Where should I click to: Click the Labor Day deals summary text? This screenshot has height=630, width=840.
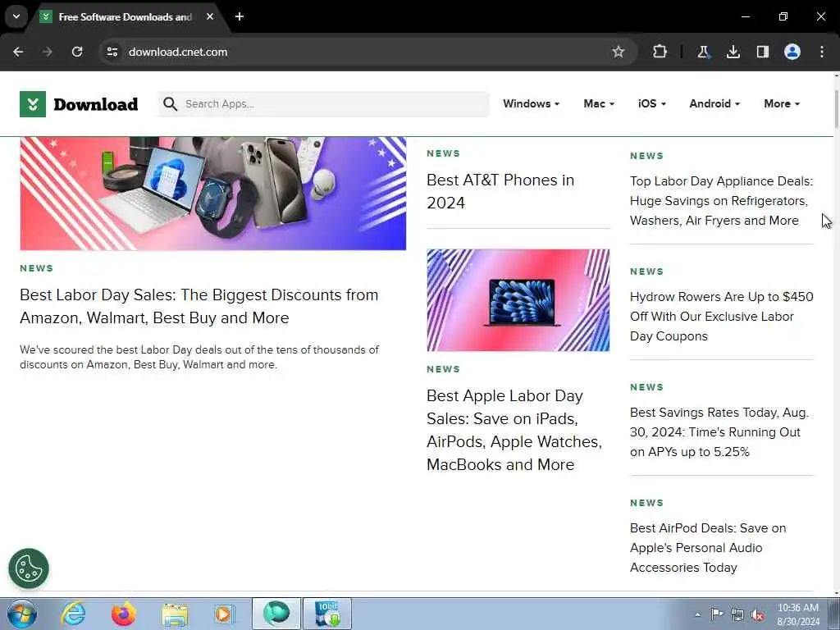coord(199,358)
